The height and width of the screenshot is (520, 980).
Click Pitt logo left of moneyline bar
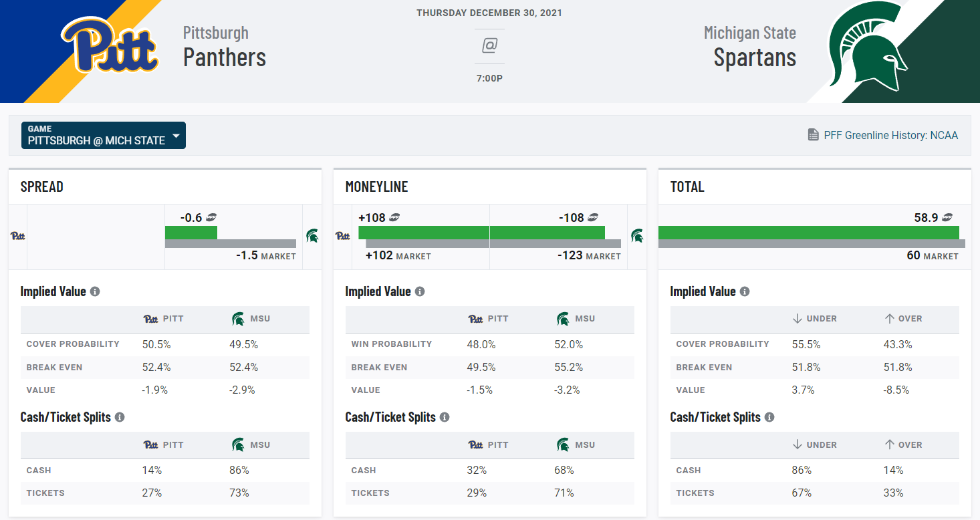(343, 236)
